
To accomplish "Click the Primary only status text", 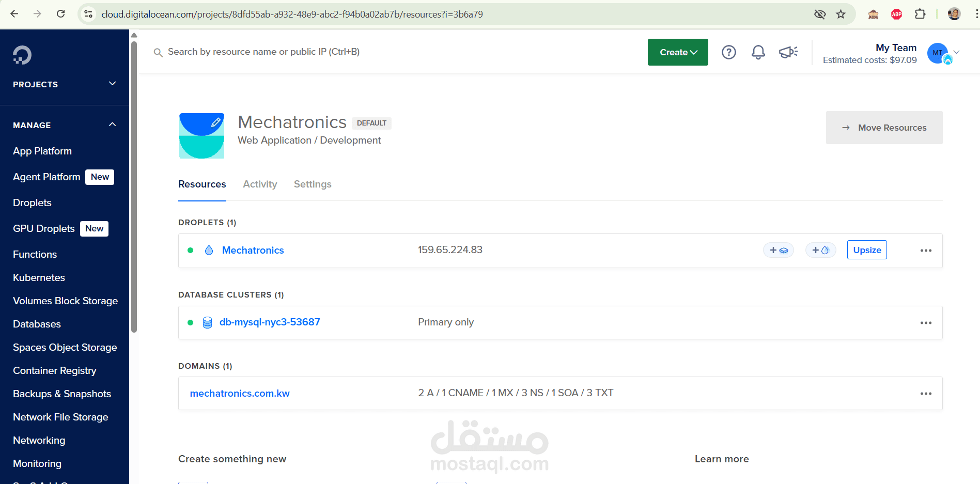I will pos(446,322).
